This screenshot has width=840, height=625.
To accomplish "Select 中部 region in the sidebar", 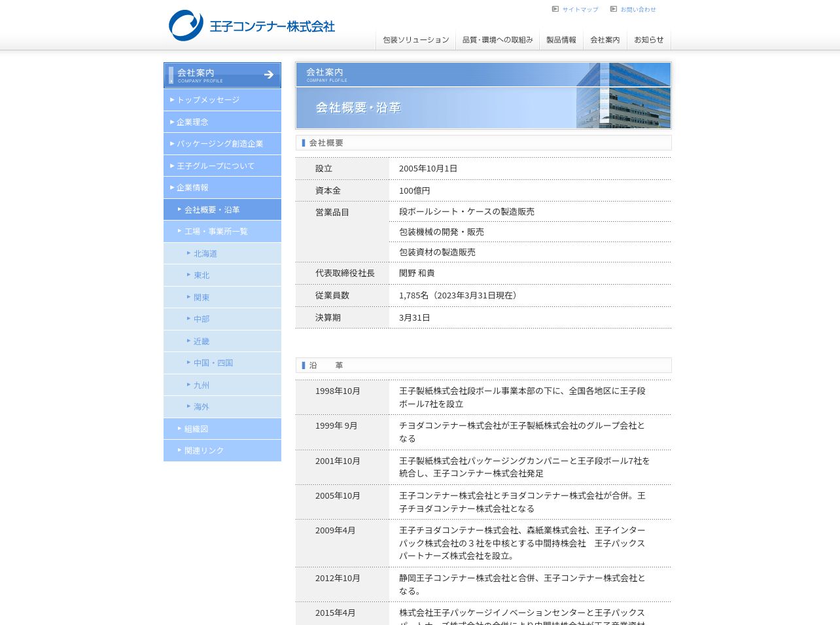I will pos(222,319).
